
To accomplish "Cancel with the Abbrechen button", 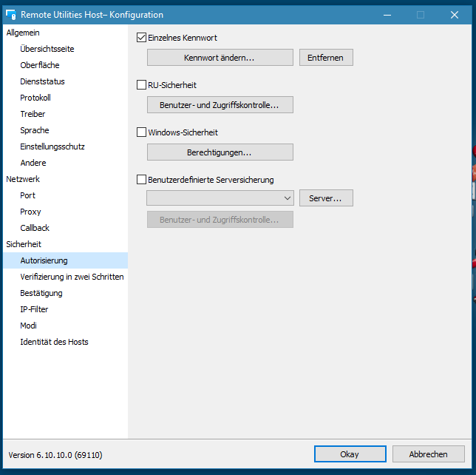I will (429, 454).
